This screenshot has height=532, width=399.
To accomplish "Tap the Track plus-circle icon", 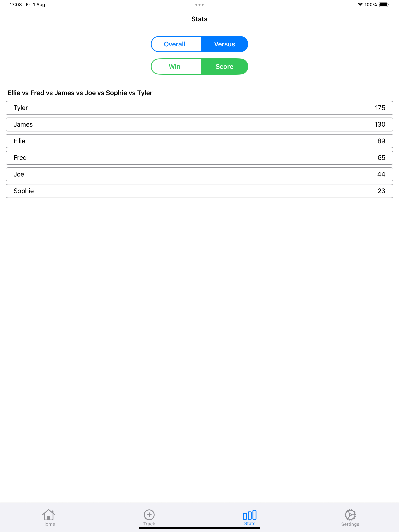I will coord(149,515).
